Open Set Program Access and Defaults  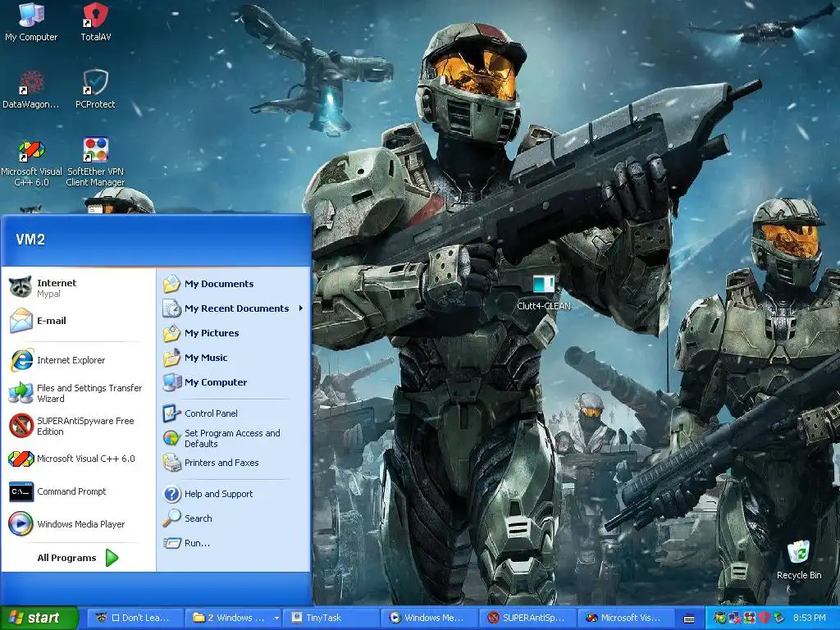pyautogui.click(x=234, y=438)
